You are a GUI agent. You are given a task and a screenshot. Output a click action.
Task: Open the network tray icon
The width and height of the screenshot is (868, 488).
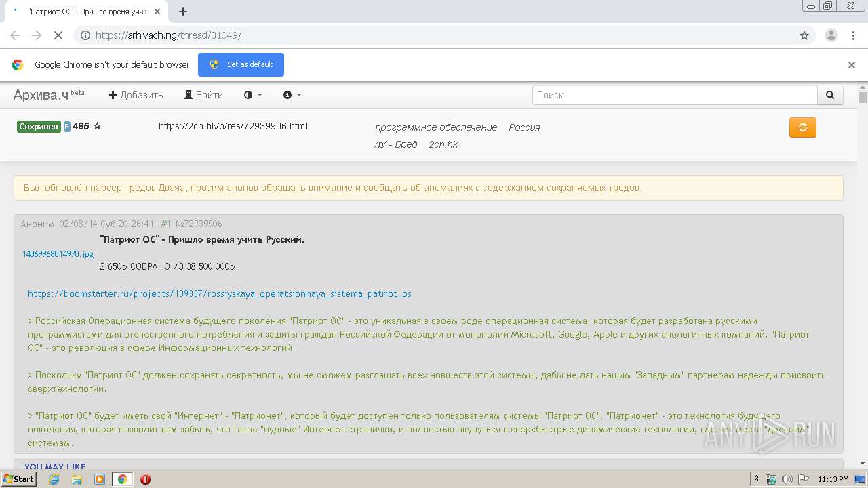771,479
